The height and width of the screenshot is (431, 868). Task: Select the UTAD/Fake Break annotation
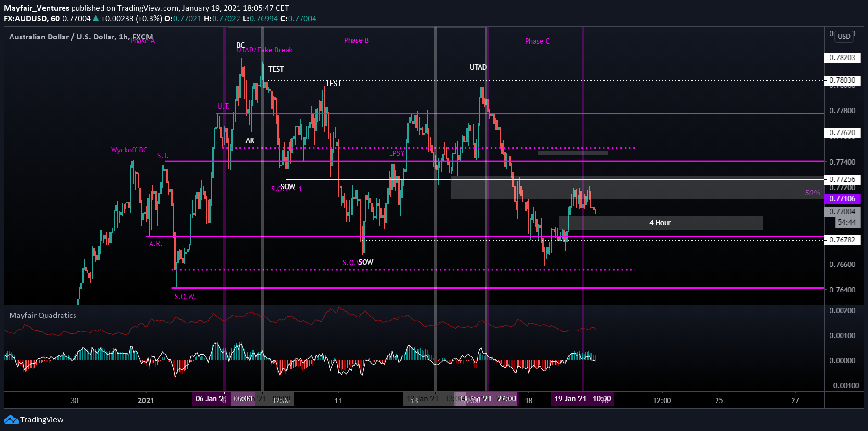264,50
